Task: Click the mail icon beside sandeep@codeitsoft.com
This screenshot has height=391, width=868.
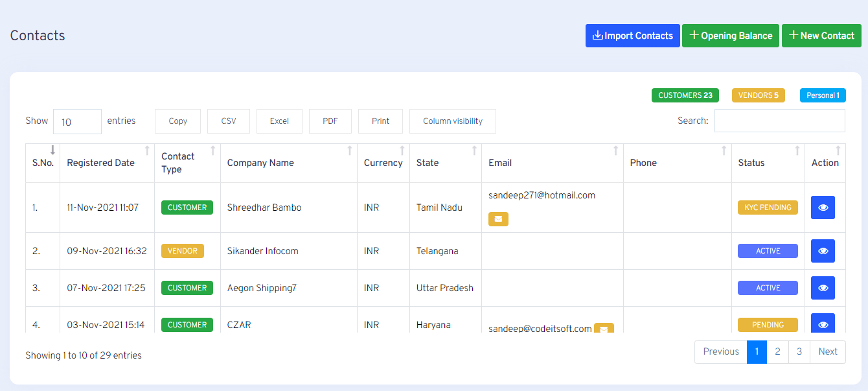Action: (604, 328)
